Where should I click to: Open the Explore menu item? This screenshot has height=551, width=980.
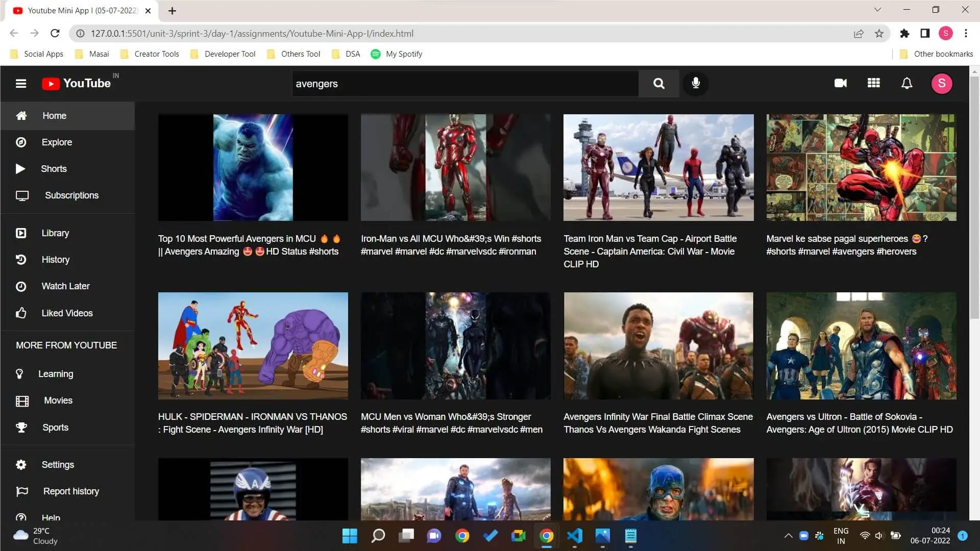(67, 142)
